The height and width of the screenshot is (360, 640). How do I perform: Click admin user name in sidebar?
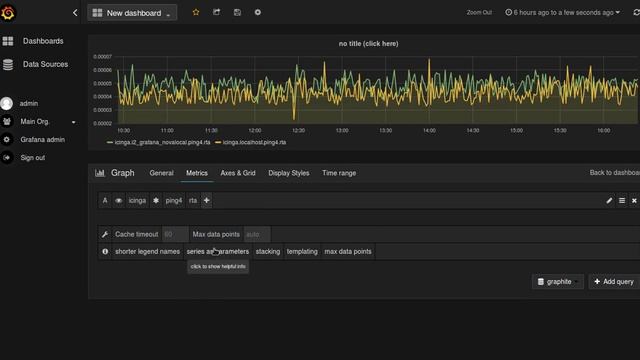coord(29,104)
